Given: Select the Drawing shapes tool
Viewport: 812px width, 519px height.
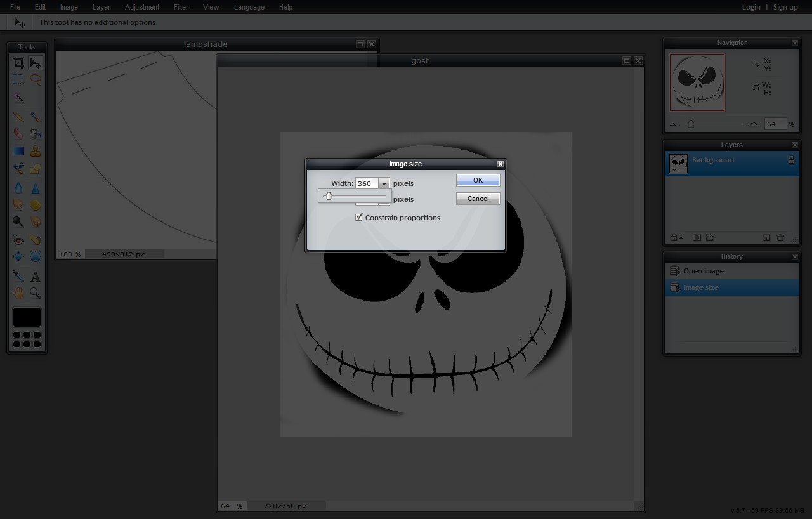Looking at the screenshot, I should click(x=36, y=168).
